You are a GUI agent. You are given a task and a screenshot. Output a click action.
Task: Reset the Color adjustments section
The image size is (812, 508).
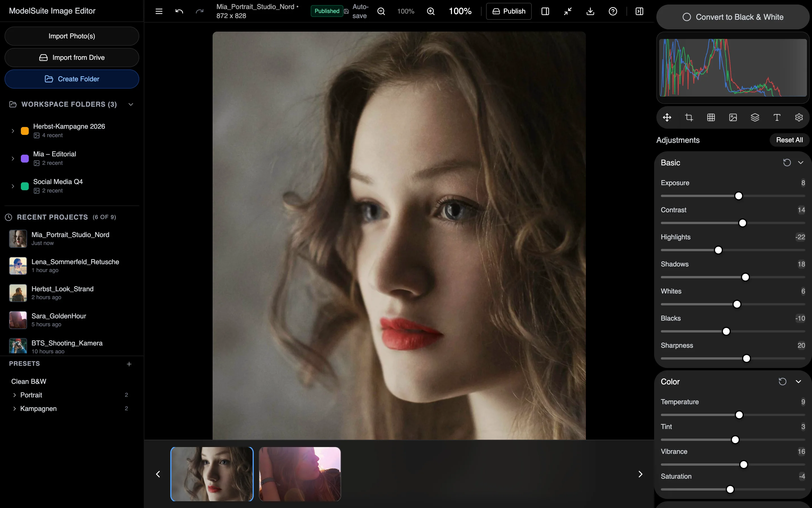coord(782,381)
